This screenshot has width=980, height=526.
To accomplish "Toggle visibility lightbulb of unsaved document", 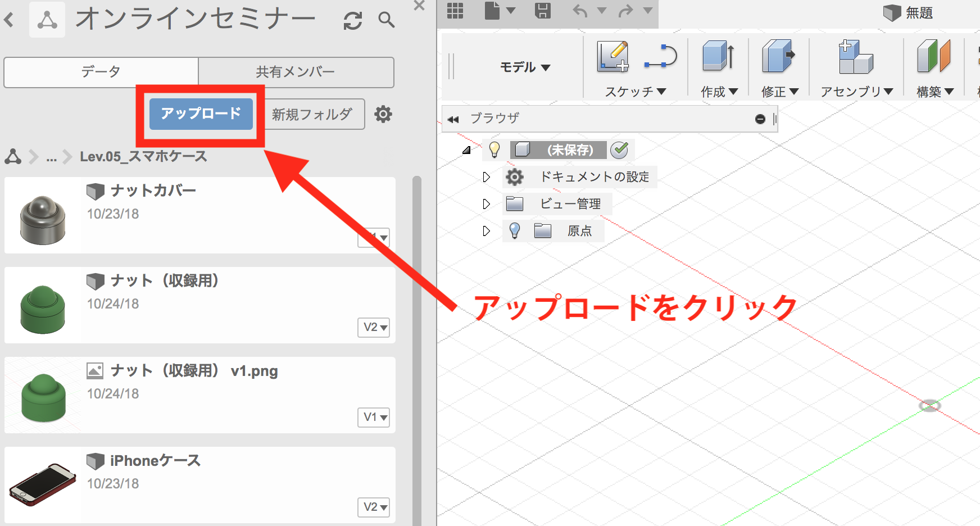I will [x=494, y=149].
